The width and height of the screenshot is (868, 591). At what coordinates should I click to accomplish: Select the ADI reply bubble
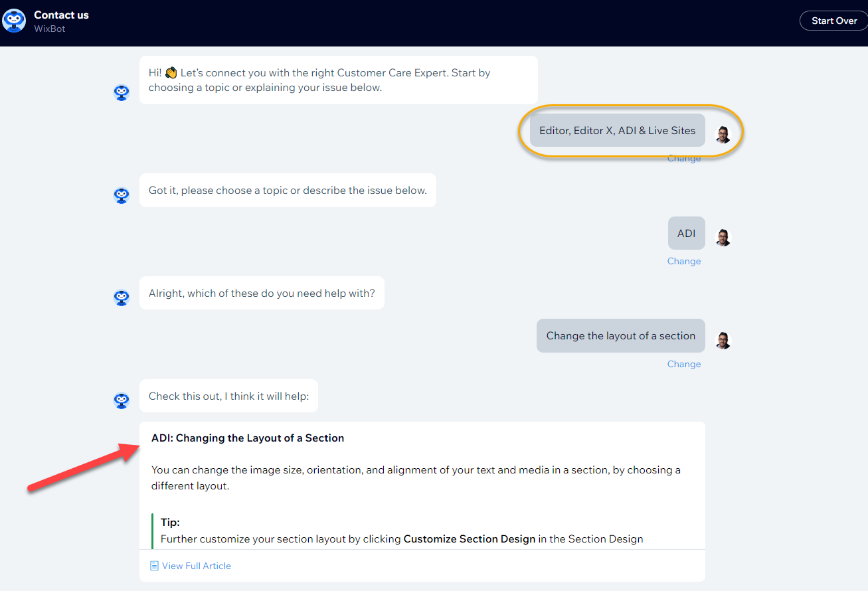click(686, 233)
